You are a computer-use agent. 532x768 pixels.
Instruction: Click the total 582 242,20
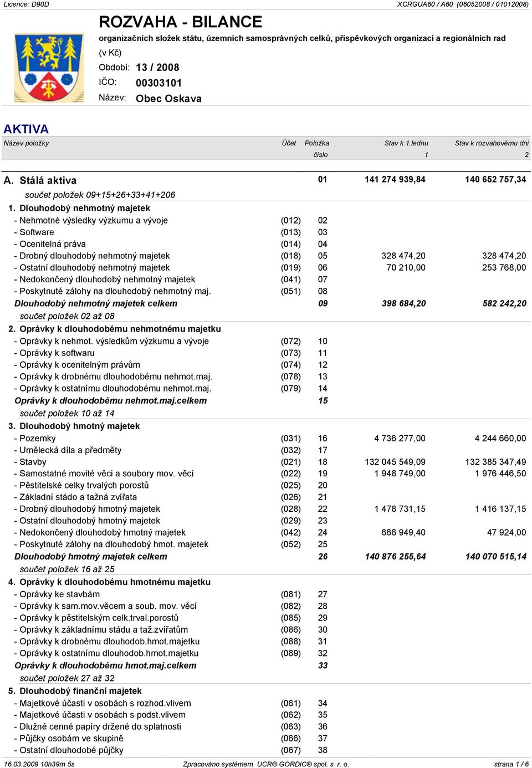tap(504, 304)
